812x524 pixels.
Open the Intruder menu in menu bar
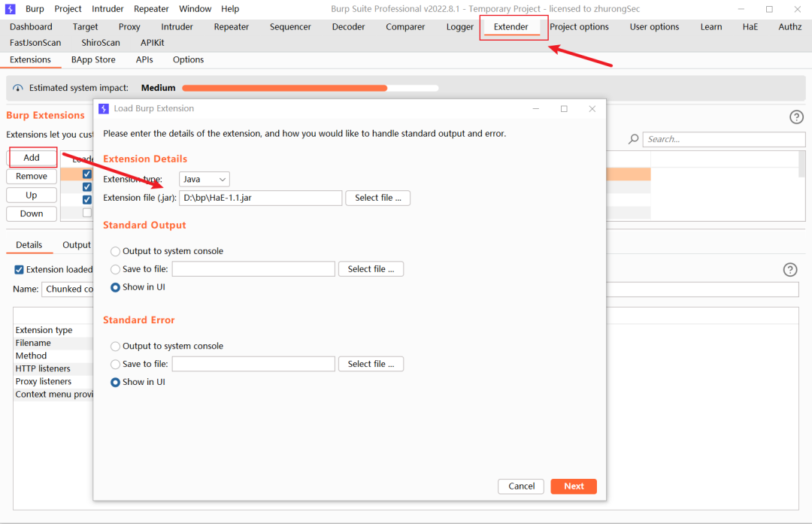[108, 9]
